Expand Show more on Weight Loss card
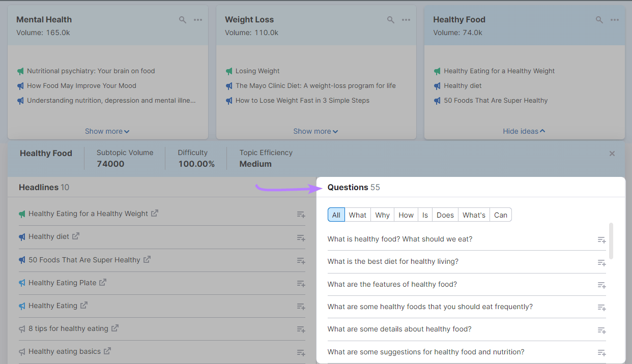 (x=315, y=131)
